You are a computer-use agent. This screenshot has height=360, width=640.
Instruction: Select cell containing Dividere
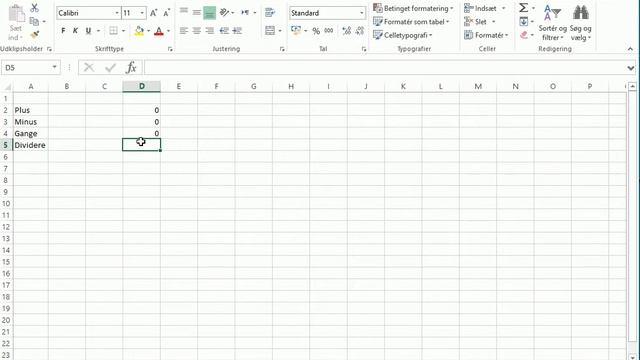(x=30, y=145)
